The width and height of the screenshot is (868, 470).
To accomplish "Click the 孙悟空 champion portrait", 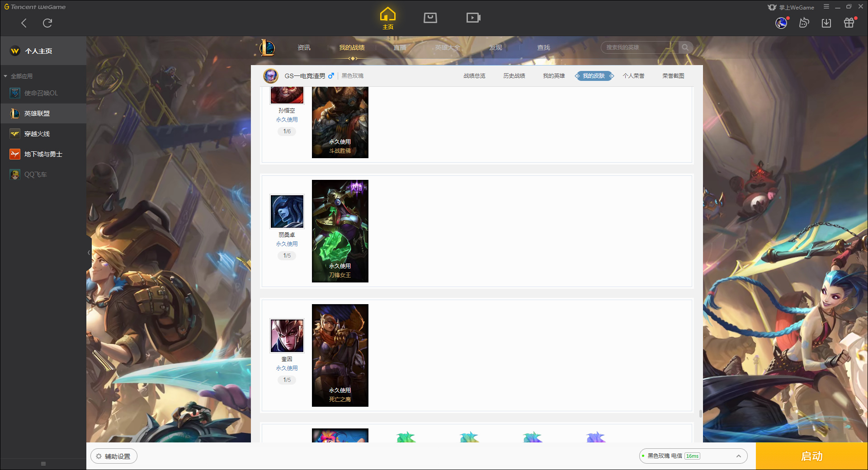I will (287, 95).
